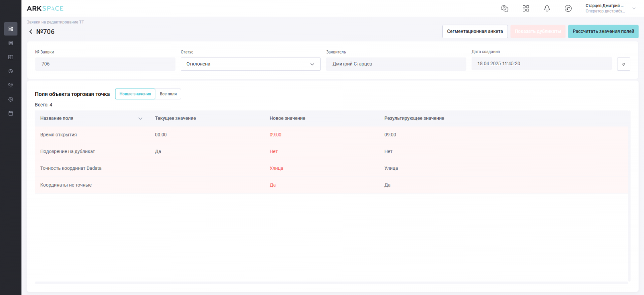This screenshot has height=295, width=644.
Task: Click "Рассчитать значения полей" button
Action: (x=603, y=31)
